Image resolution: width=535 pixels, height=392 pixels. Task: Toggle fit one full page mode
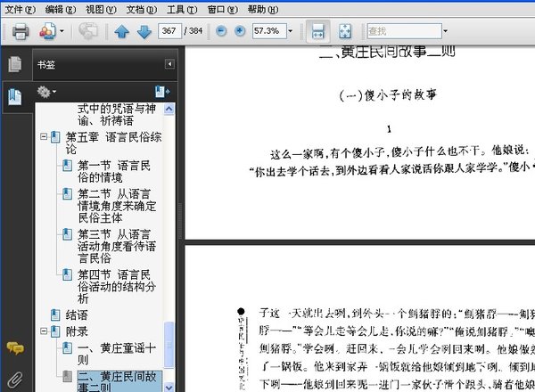click(x=345, y=31)
